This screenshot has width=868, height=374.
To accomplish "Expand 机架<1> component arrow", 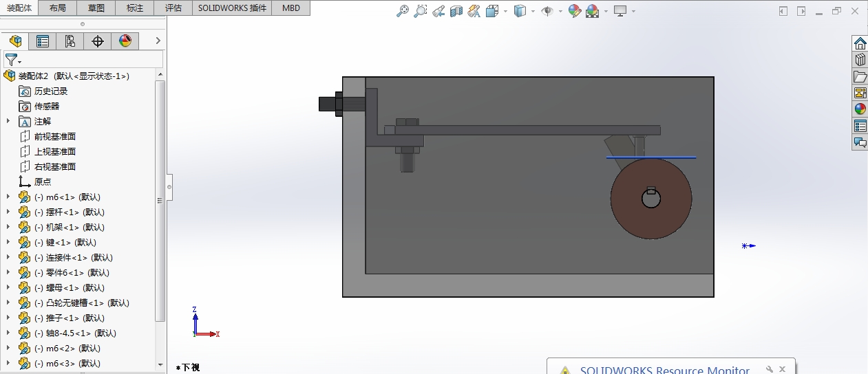I will (x=8, y=227).
